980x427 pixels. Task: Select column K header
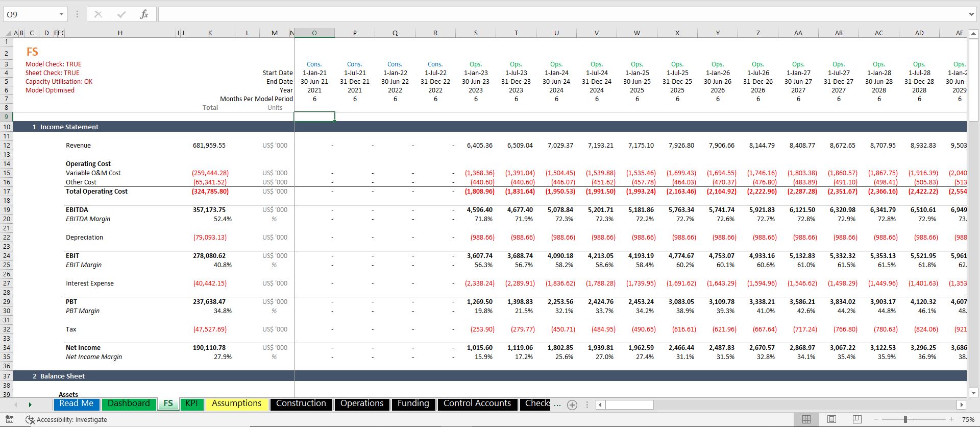point(210,33)
